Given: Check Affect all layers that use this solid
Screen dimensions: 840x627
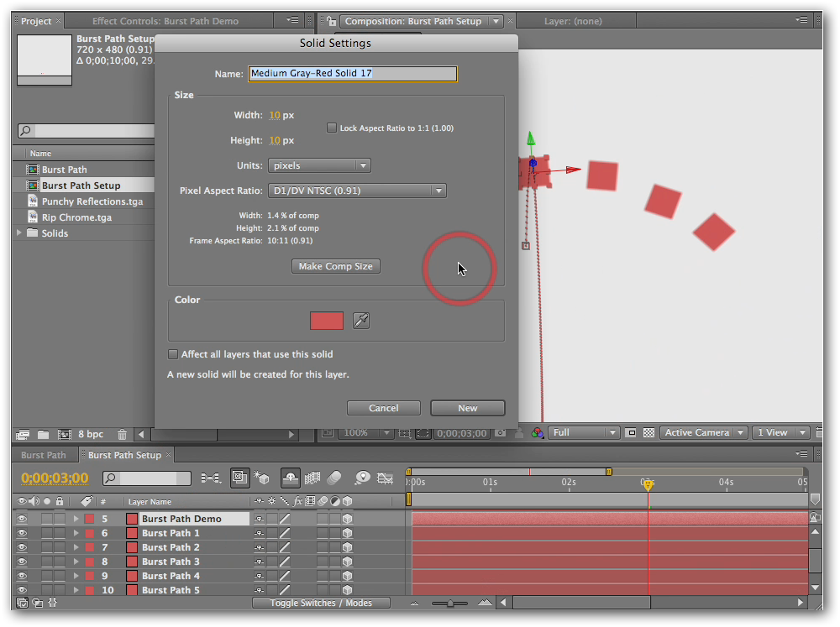Looking at the screenshot, I should (172, 354).
